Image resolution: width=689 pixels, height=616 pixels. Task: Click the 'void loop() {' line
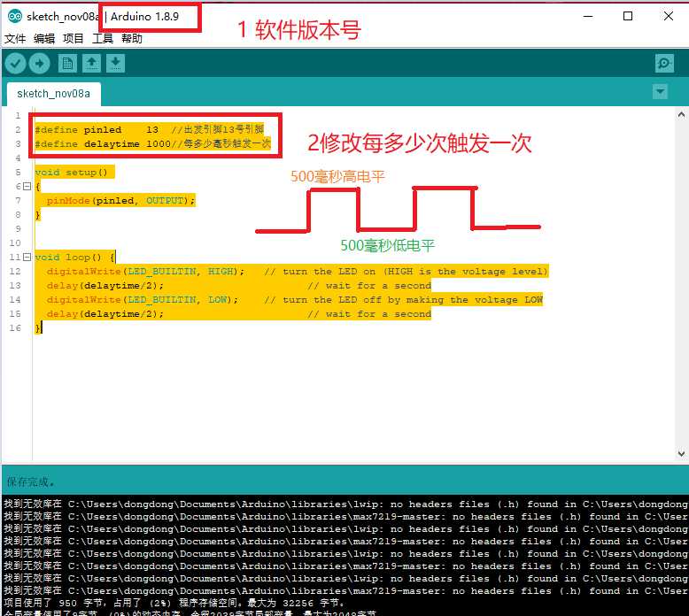pyautogui.click(x=75, y=258)
